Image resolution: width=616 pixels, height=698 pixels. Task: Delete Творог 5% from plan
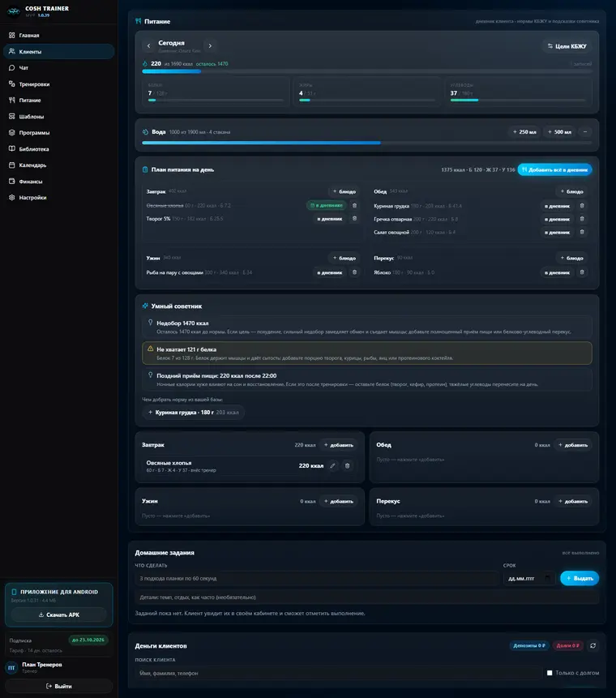(x=355, y=219)
